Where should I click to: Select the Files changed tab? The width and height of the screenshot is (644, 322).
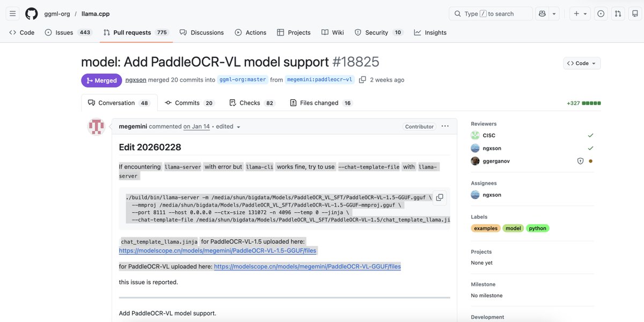pos(321,103)
